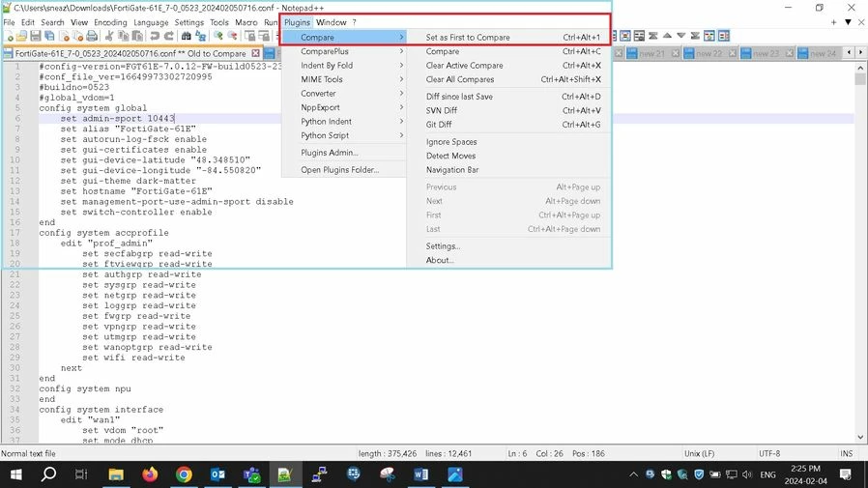Open Google Chrome from the taskbar
The width and height of the screenshot is (868, 488).
pyautogui.click(x=184, y=474)
